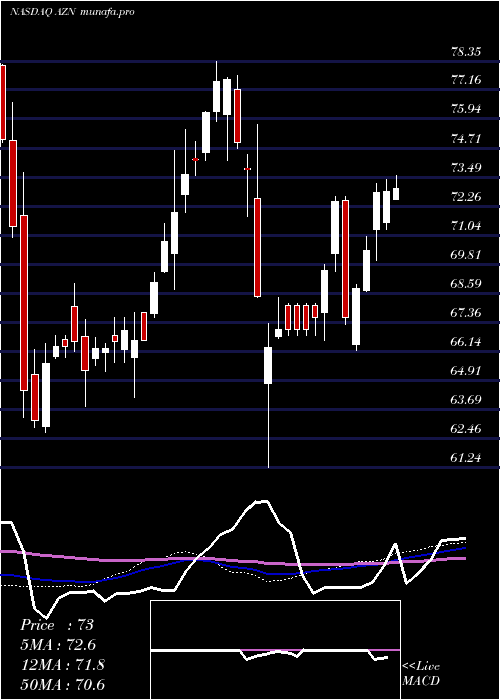Click the 50MA : 70.6 readout
This screenshot has width=500, height=700.
coord(62,685)
